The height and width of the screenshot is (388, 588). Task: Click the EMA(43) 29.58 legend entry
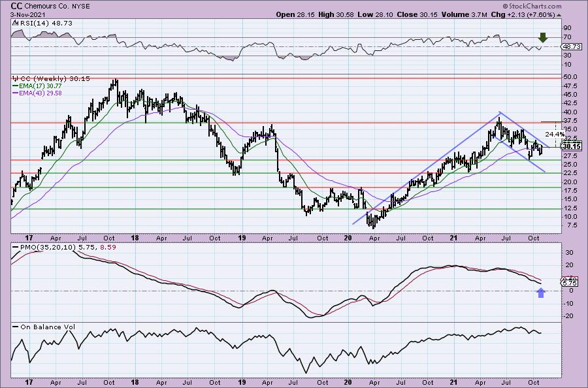[37, 93]
